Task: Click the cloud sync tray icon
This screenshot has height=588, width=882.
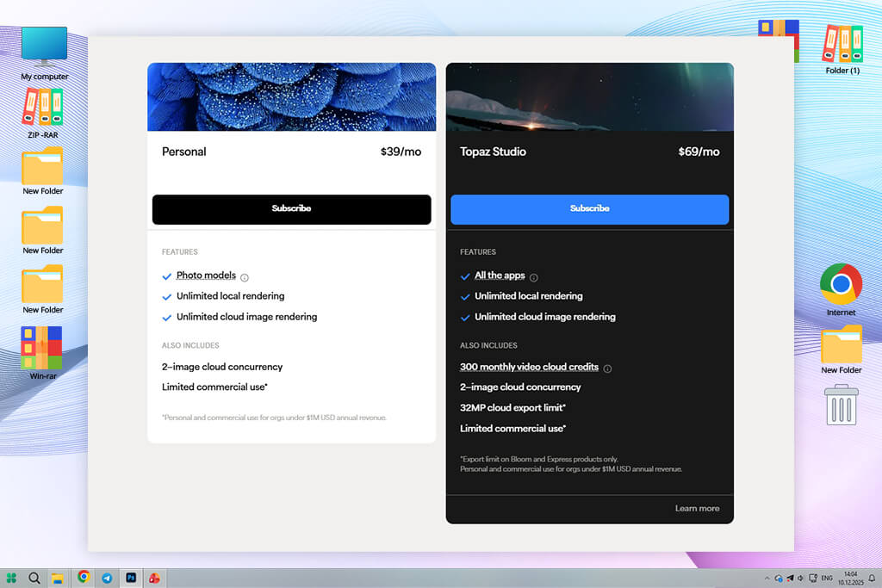Action: [779, 579]
